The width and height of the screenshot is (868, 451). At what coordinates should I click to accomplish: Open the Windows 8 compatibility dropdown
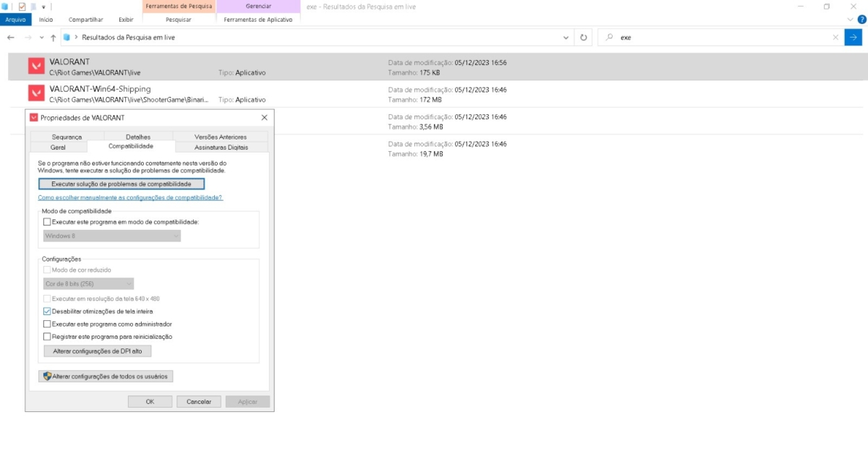point(111,236)
